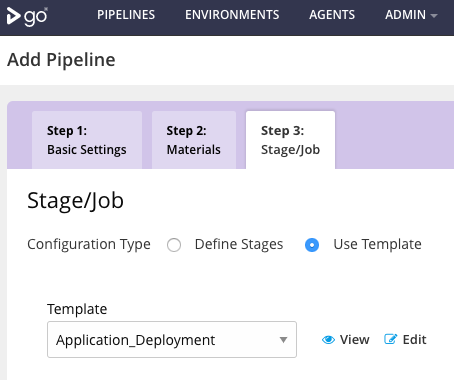
Task: Expand the ADMIN menu
Action: [x=411, y=15]
